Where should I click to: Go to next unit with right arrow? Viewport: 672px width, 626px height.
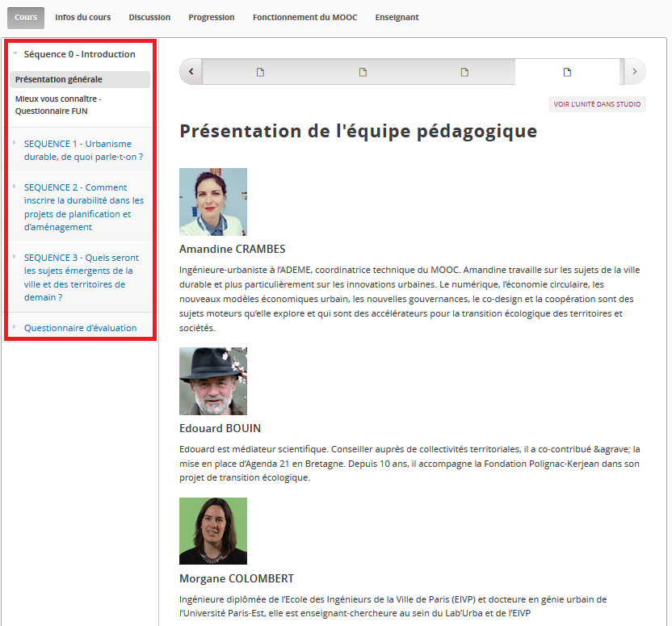click(x=635, y=72)
